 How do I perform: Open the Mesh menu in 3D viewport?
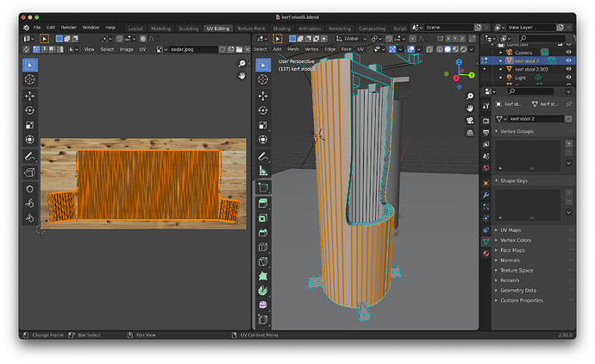pos(292,49)
